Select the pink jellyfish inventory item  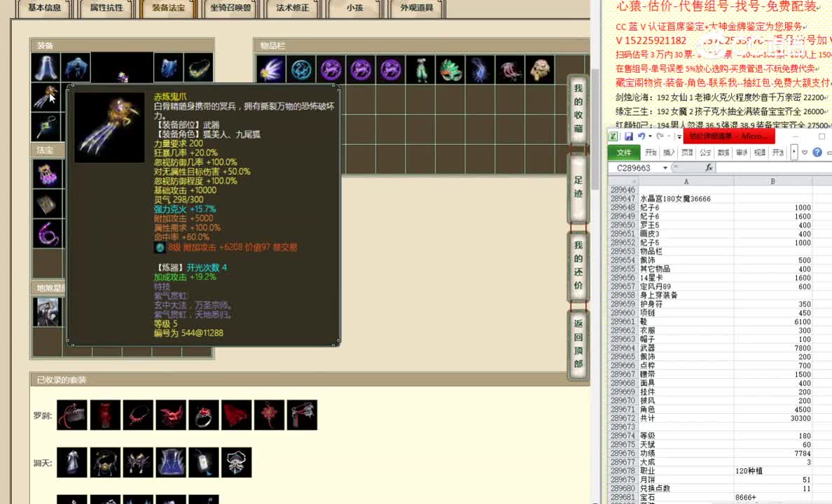(511, 69)
